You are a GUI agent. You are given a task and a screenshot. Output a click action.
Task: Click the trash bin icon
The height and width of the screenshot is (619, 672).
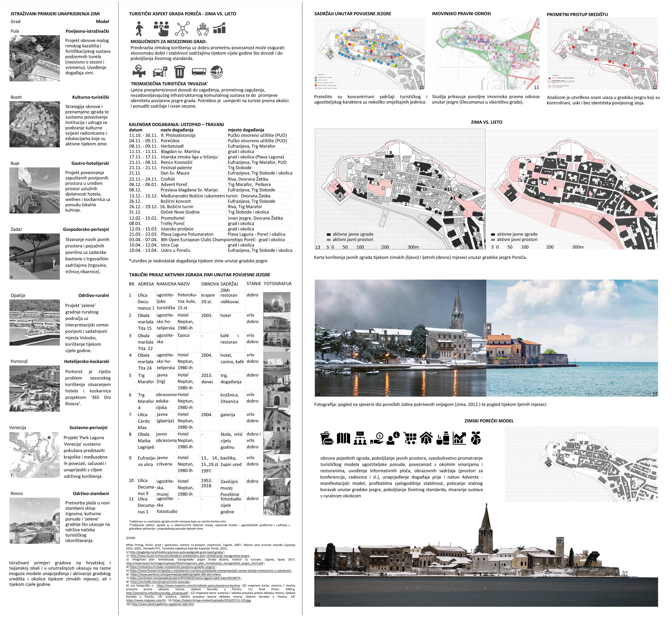(x=179, y=72)
